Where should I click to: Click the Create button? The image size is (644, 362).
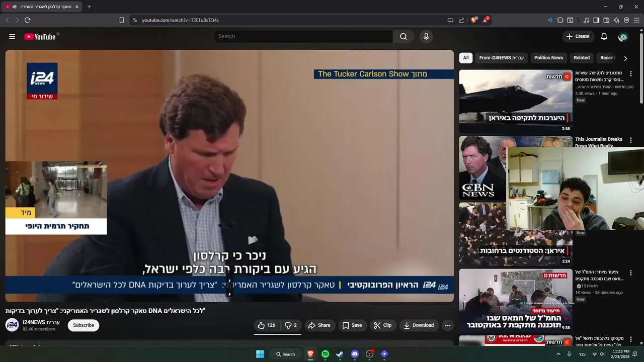tap(578, 37)
